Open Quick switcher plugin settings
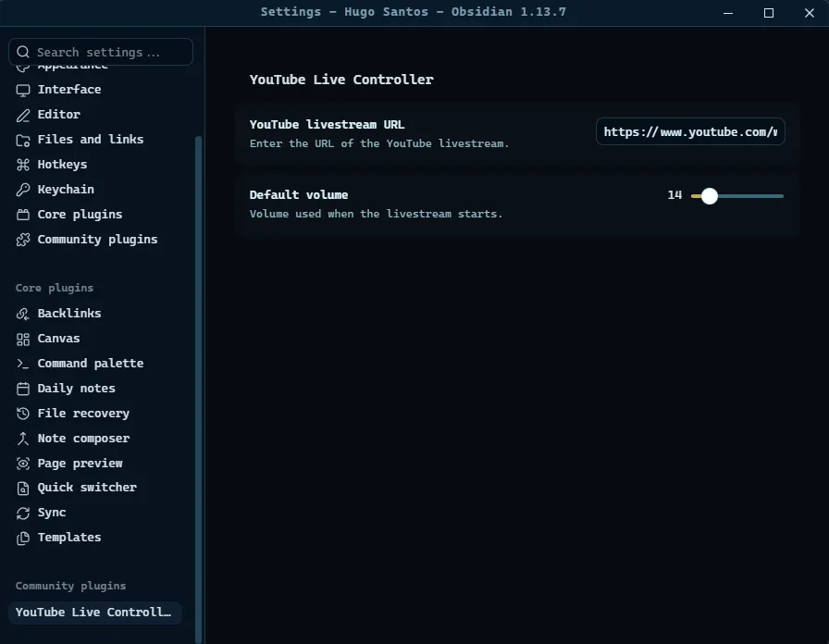The image size is (829, 644). 95,488
